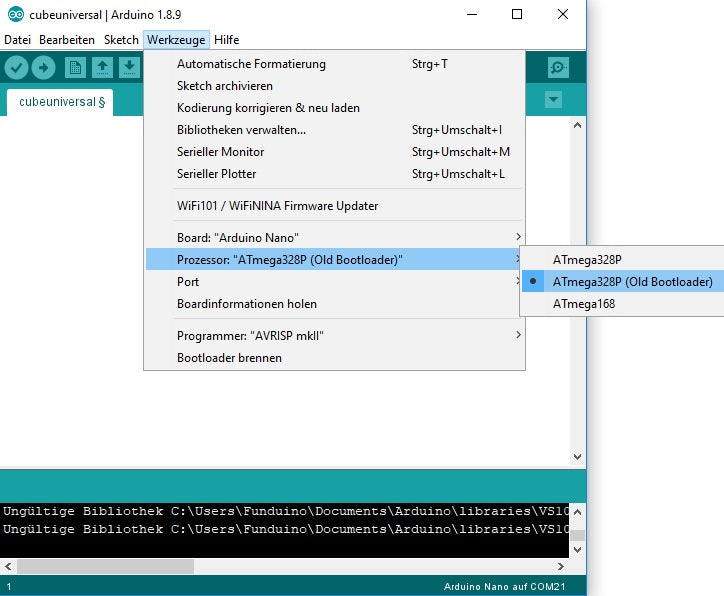Expand the Programmer: "AVRISP mkII" submenu
Viewport: 724px width, 596px height.
point(334,336)
